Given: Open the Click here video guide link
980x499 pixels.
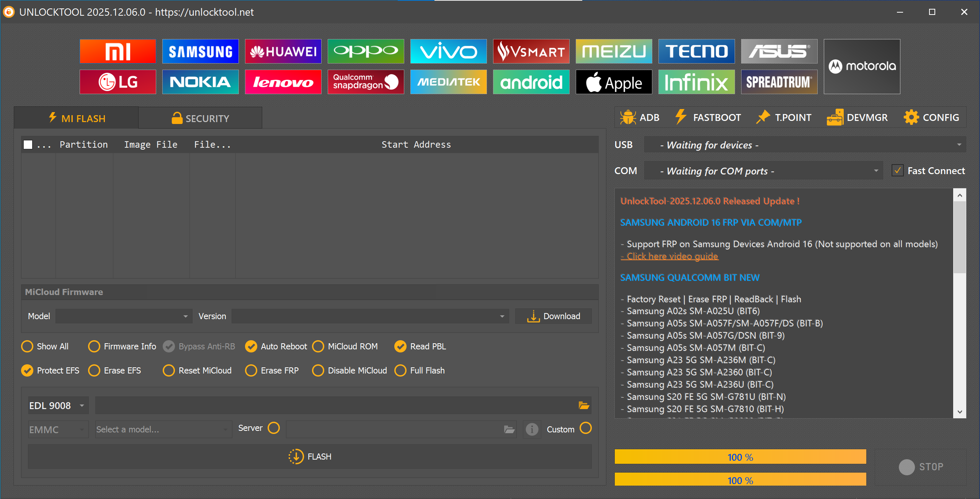Looking at the screenshot, I should click(670, 256).
